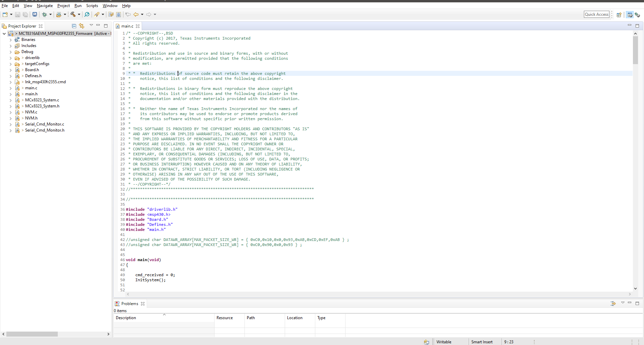Collapse all nodes in Project Explorer

tap(74, 26)
